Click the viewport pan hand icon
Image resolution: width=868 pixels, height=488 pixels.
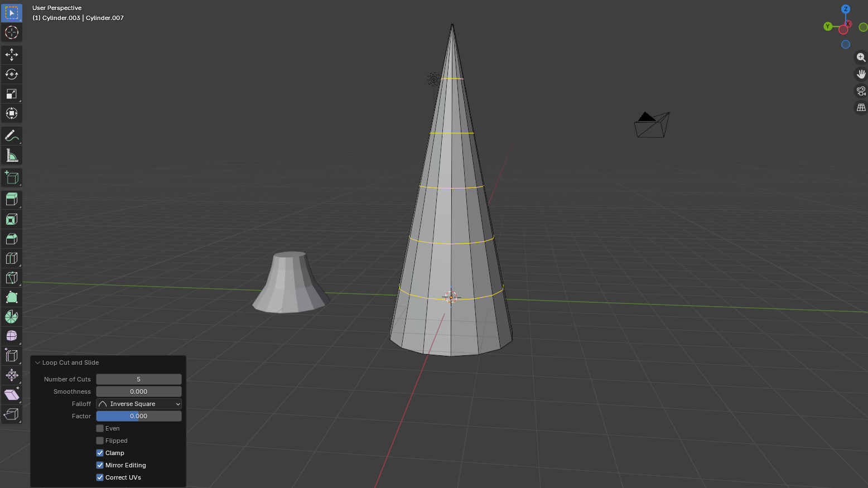click(x=861, y=74)
